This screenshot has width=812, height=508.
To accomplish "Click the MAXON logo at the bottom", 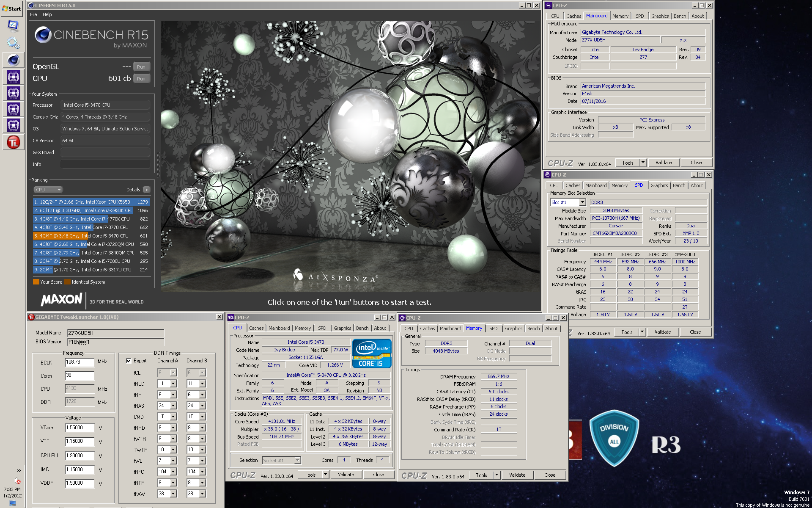I will 62,300.
